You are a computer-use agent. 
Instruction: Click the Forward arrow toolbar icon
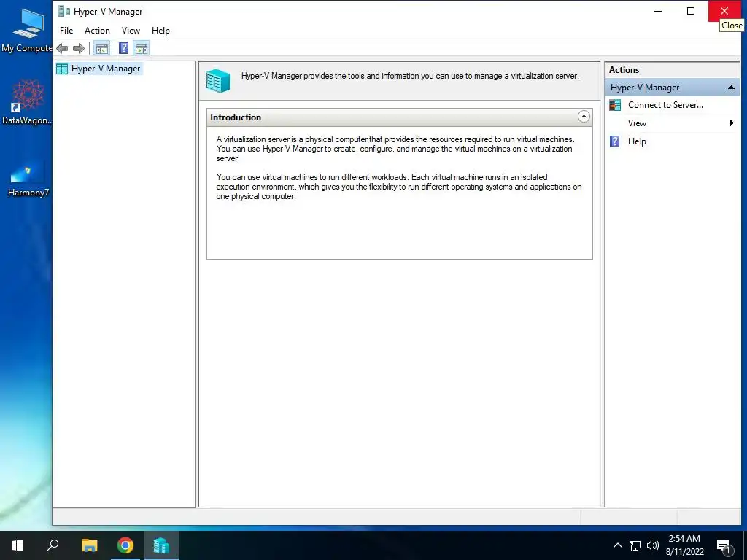click(79, 48)
